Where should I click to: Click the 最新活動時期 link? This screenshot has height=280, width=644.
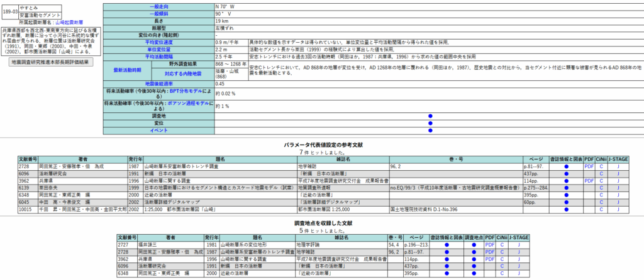[x=128, y=69]
